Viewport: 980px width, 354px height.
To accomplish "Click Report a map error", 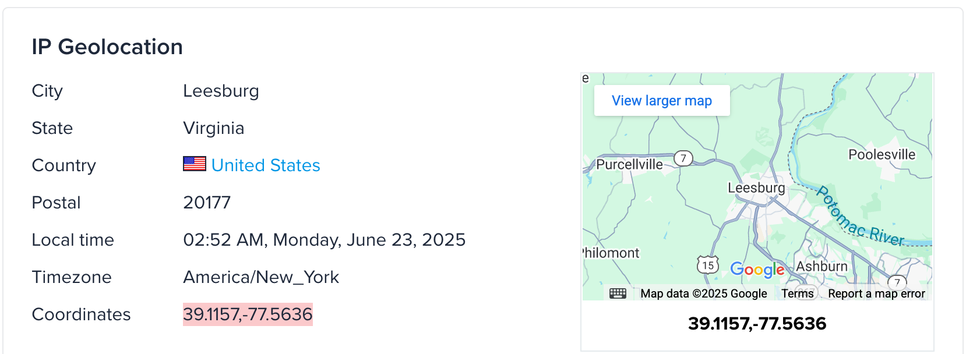I will click(876, 293).
